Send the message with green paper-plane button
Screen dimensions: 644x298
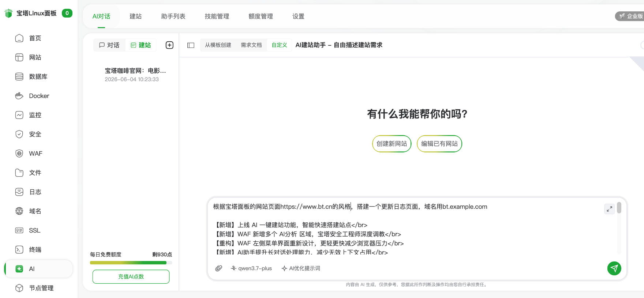click(x=614, y=268)
